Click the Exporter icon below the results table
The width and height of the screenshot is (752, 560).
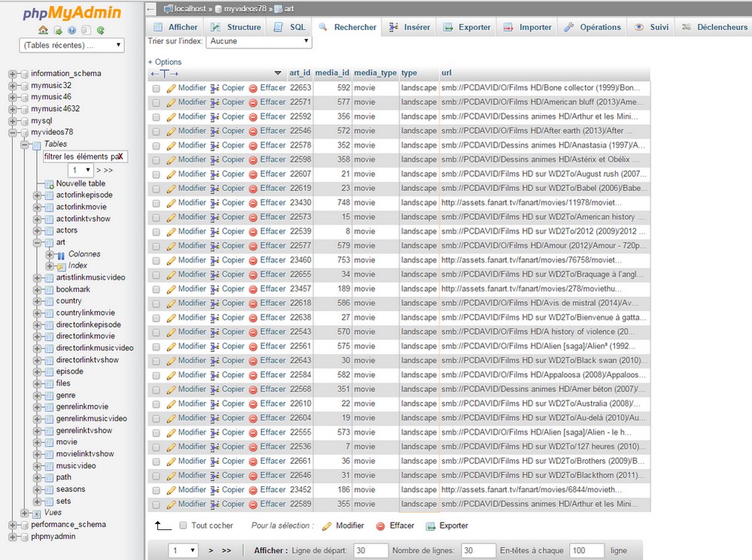(x=431, y=526)
